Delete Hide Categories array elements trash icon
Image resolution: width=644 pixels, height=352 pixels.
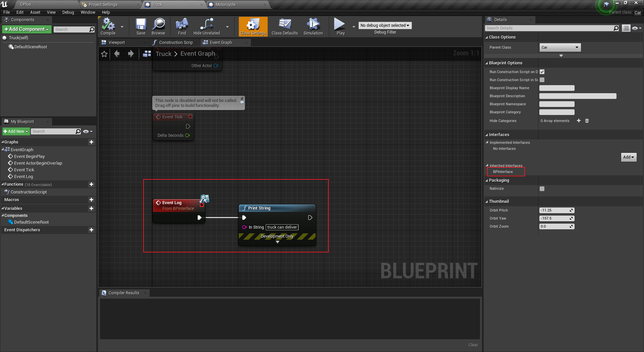point(587,121)
